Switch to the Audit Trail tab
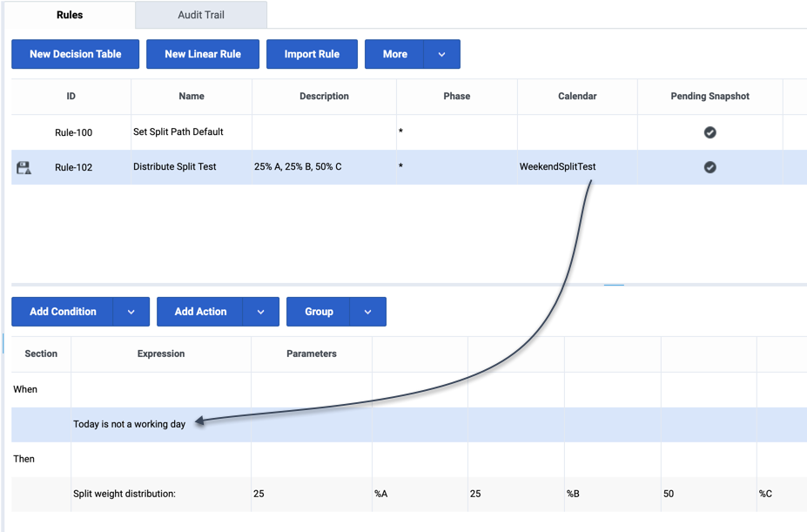 [201, 15]
